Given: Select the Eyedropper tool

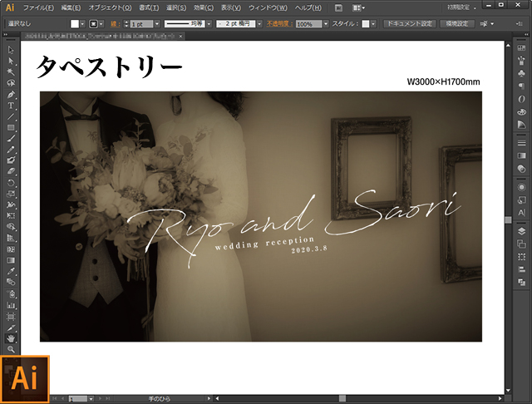Looking at the screenshot, I should pyautogui.click(x=11, y=271).
